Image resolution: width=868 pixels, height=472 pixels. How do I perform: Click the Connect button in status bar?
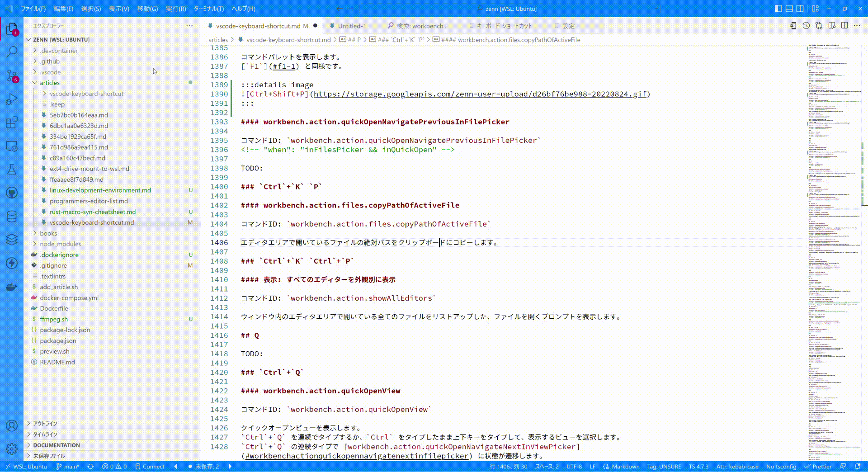pos(150,467)
